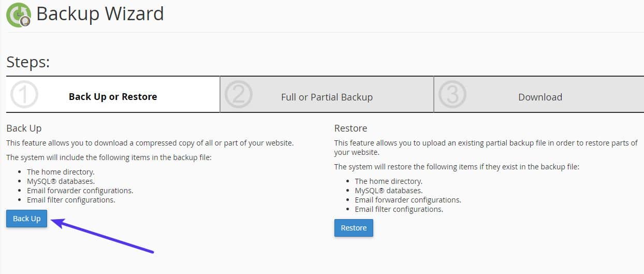Image resolution: width=644 pixels, height=274 pixels.
Task: Click "MySQL® databases." in the Restore list
Action: pos(388,191)
